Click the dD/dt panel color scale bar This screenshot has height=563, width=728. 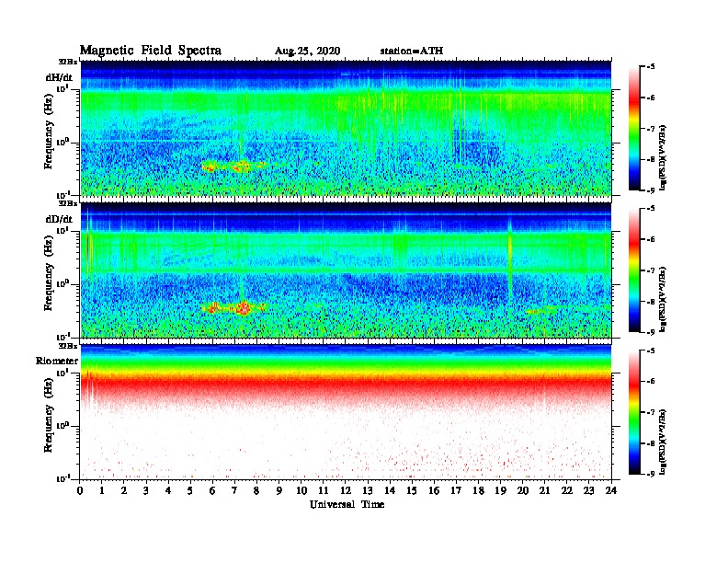[634, 270]
